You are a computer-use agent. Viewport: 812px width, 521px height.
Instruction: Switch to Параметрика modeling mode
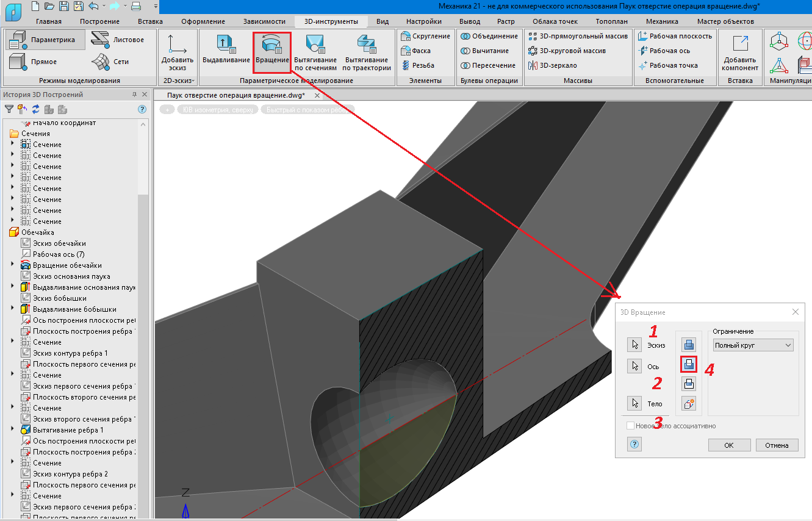(43, 40)
